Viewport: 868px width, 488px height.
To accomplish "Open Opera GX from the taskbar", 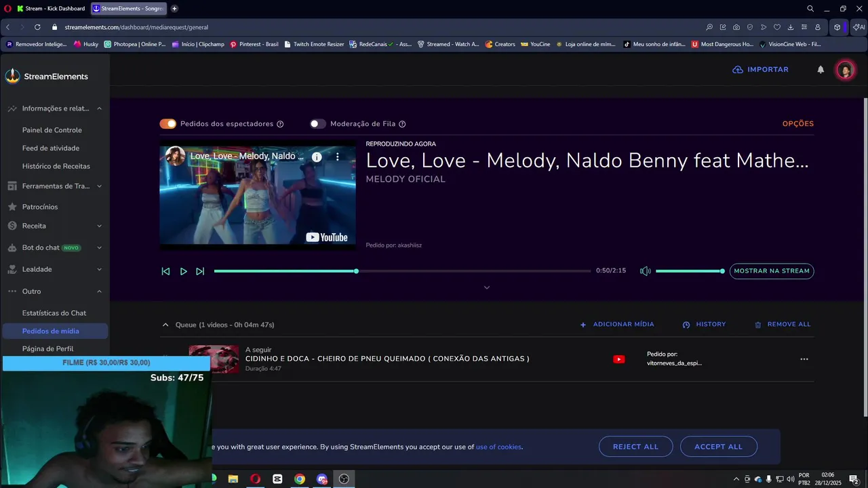I will [x=255, y=479].
